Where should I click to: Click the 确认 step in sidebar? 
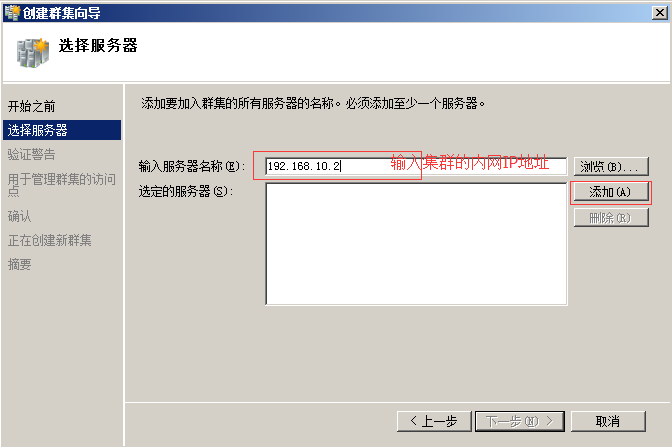(20, 216)
